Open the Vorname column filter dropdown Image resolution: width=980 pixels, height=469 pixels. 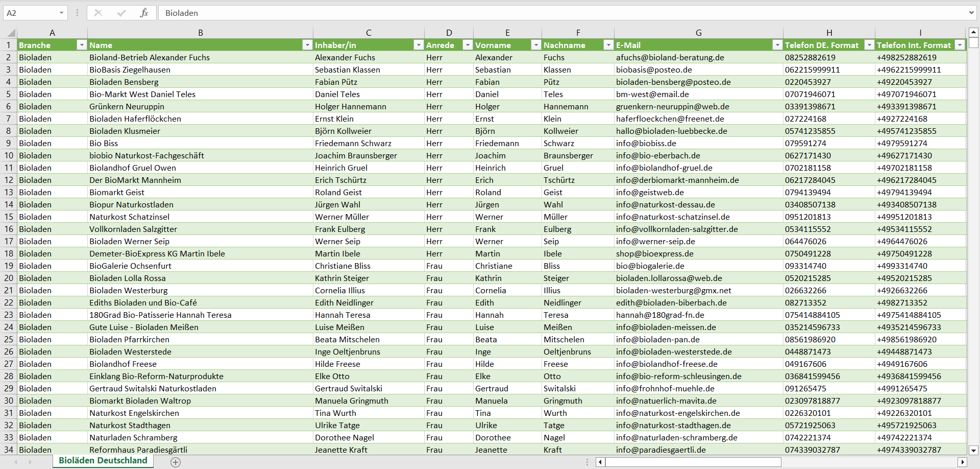(536, 45)
